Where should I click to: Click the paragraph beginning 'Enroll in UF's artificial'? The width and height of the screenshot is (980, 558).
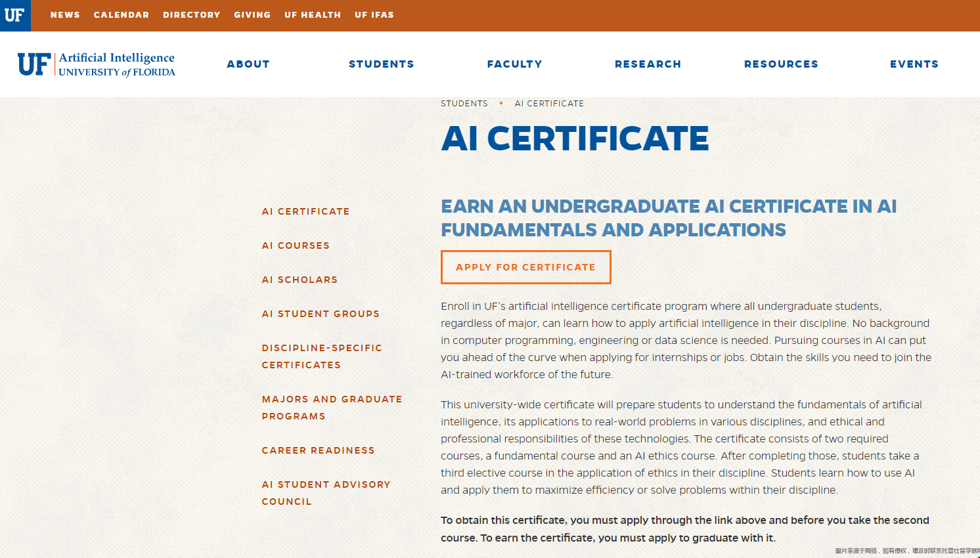click(686, 340)
